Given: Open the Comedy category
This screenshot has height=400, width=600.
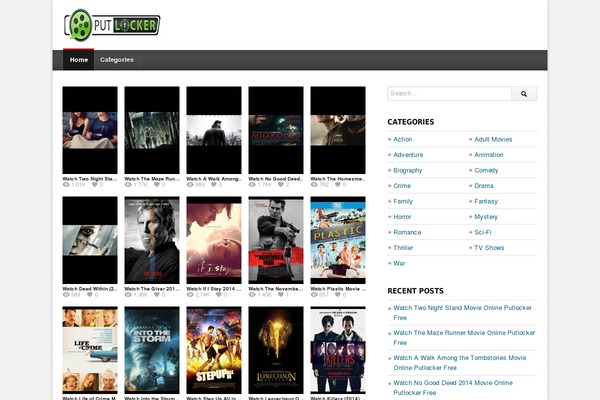Looking at the screenshot, I should tap(486, 170).
